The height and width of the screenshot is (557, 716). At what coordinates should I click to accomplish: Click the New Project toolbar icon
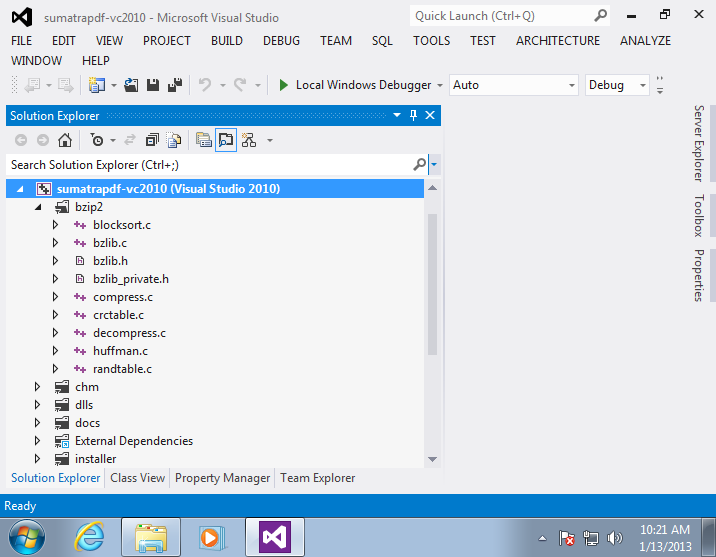click(x=96, y=85)
